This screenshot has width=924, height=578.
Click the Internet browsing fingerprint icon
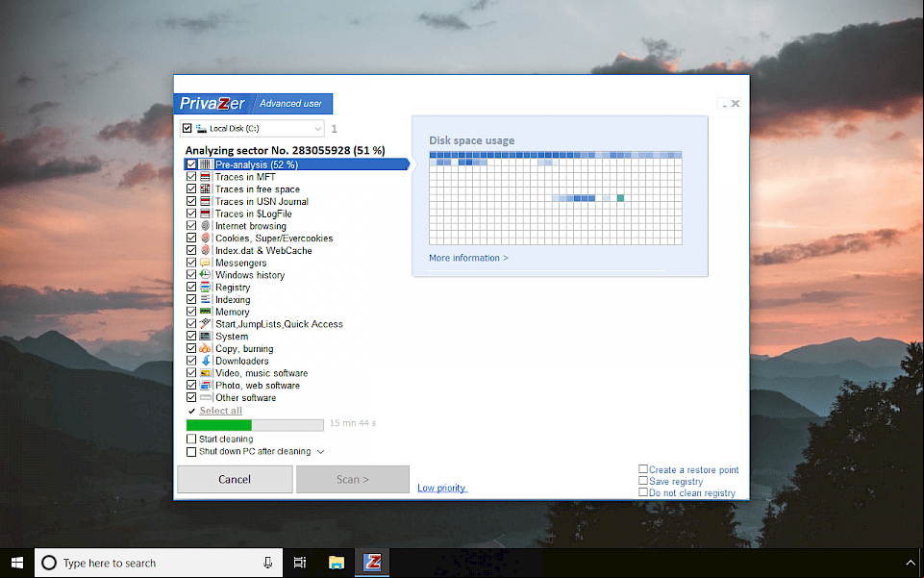pos(205,226)
